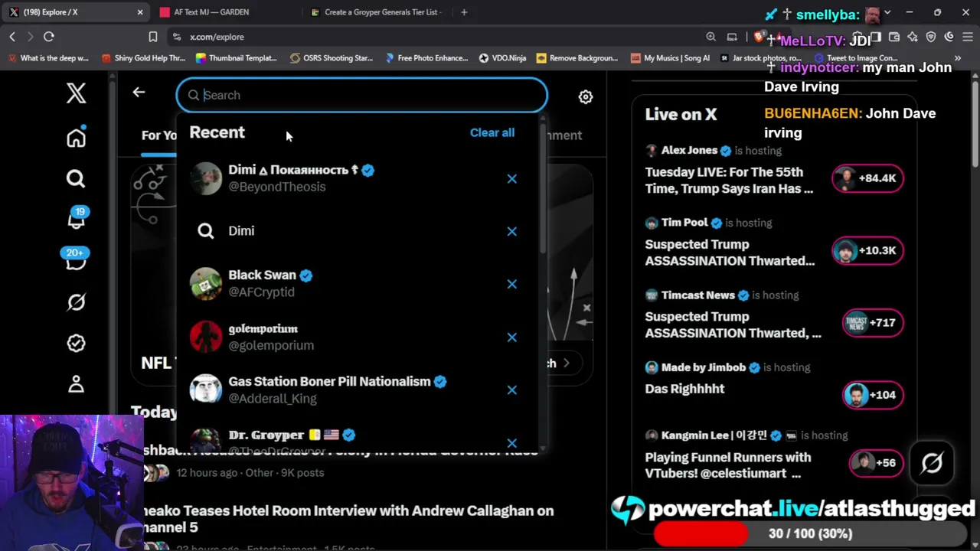Remove the 'Dimi' search query entry
The image size is (980, 551).
(512, 231)
